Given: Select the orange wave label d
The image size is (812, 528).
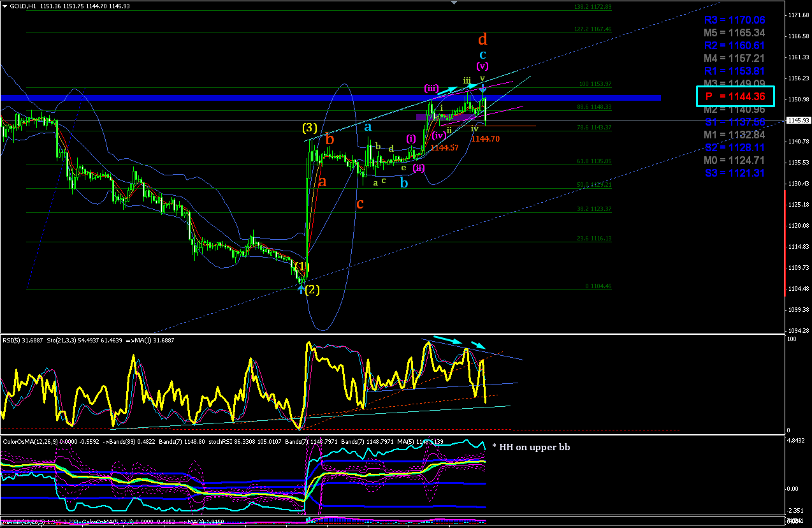Looking at the screenshot, I should [482, 40].
